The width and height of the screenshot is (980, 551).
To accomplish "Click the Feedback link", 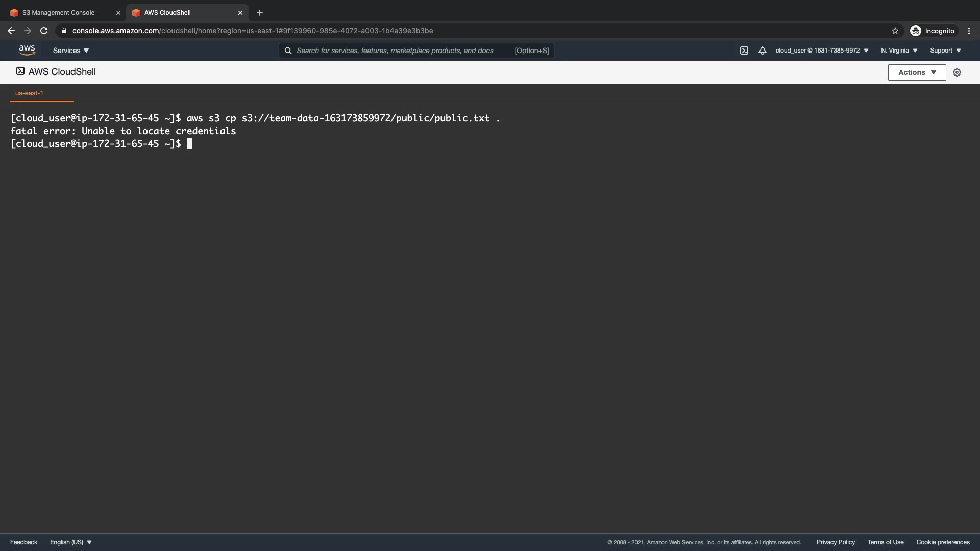I will click(23, 542).
